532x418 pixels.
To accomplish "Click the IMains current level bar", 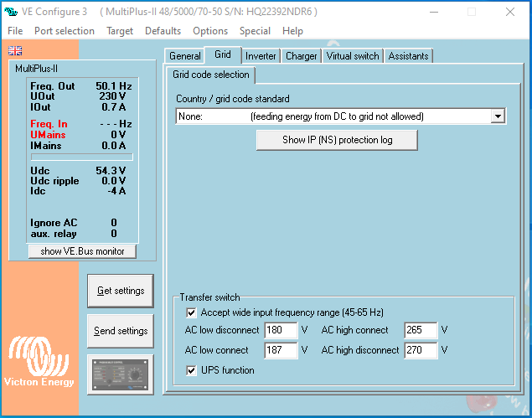I will tap(81, 156).
